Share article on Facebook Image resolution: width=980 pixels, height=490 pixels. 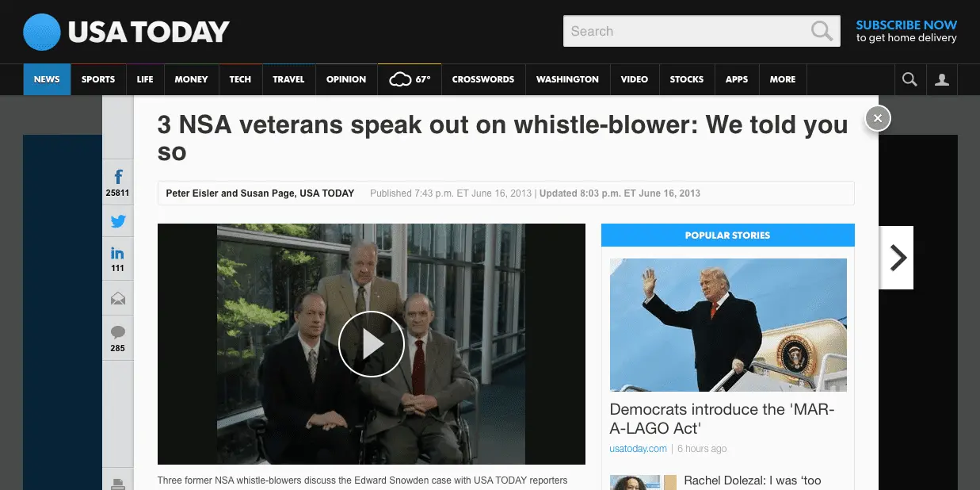118,177
